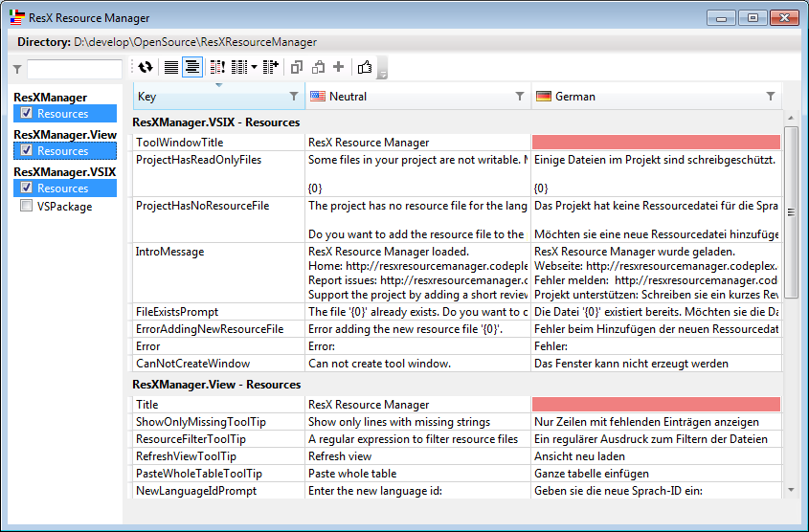Toggle the centered text alignment icon
The height and width of the screenshot is (532, 809).
(x=192, y=67)
